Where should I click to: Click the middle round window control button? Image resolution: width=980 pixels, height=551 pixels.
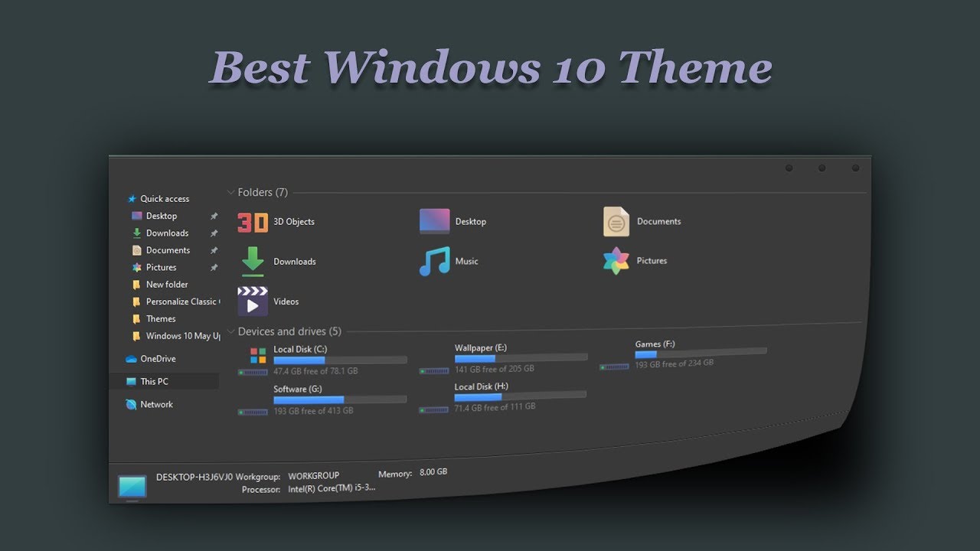pyautogui.click(x=822, y=168)
